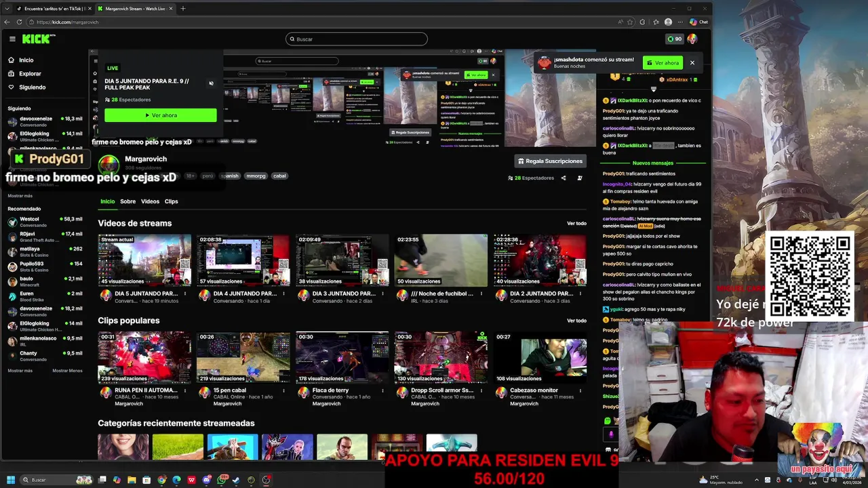Switch to the Sobre tab
The image size is (868, 488).
[128, 201]
